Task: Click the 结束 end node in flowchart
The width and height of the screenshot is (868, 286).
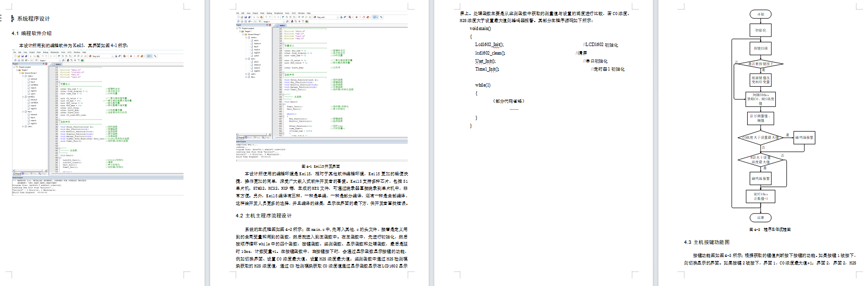Action: tap(761, 217)
